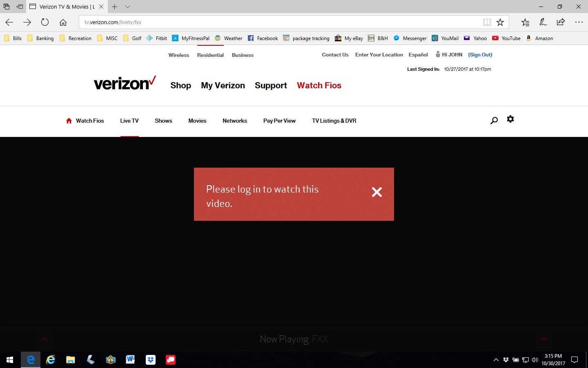The image size is (588, 368).
Task: Open the Golf bookmarks folder
Action: 132,38
